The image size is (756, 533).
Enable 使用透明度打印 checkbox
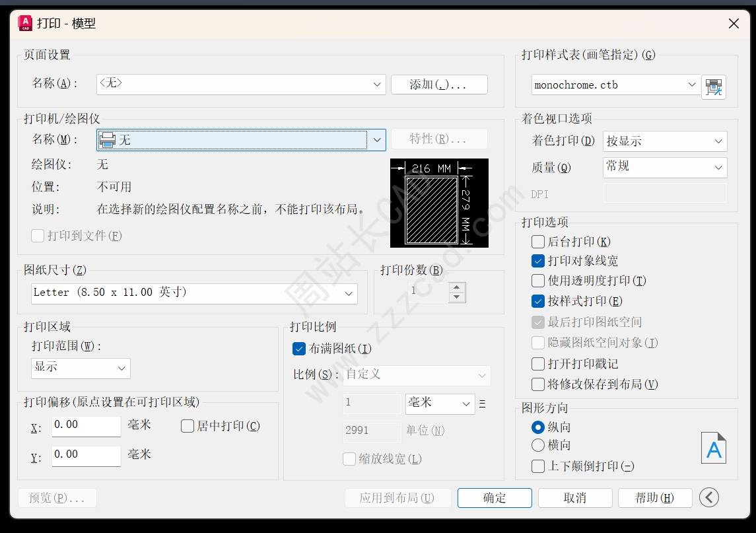pos(537,281)
